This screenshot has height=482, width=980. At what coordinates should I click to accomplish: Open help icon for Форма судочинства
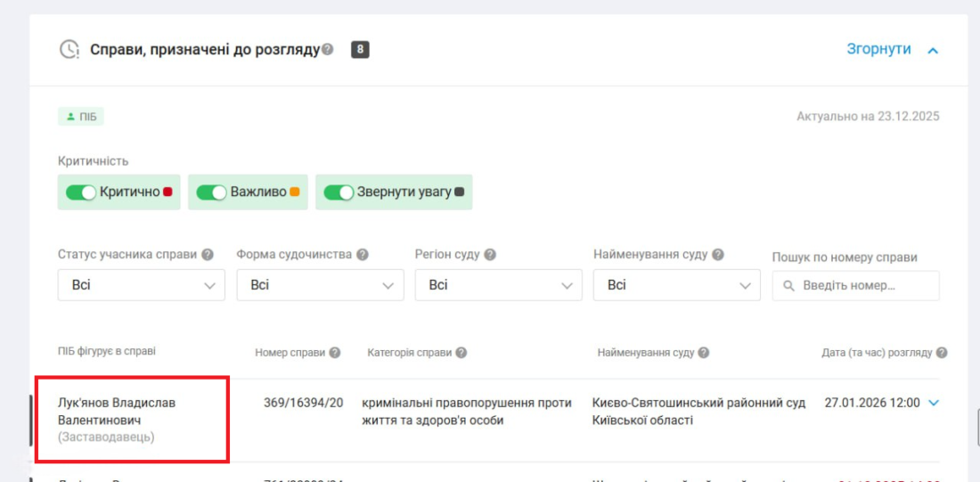[x=363, y=255]
